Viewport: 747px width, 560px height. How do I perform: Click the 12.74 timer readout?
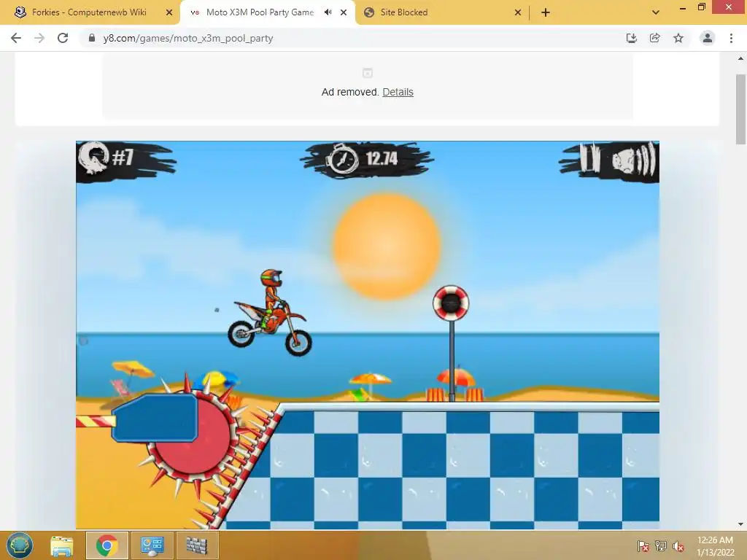tap(382, 158)
